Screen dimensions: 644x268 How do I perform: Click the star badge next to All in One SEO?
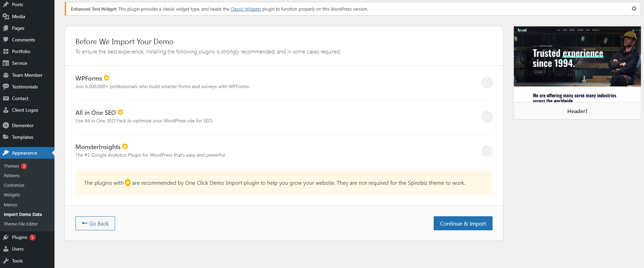point(120,112)
